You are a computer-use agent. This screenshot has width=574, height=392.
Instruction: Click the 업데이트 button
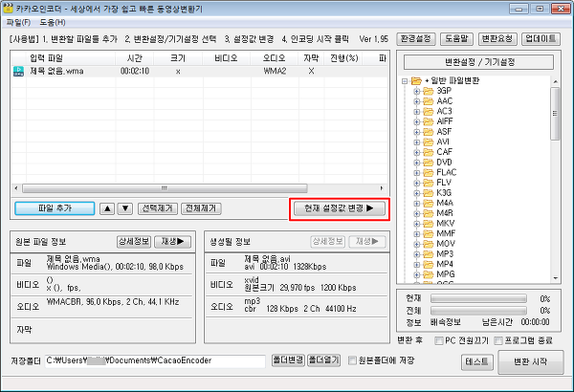[x=541, y=39]
